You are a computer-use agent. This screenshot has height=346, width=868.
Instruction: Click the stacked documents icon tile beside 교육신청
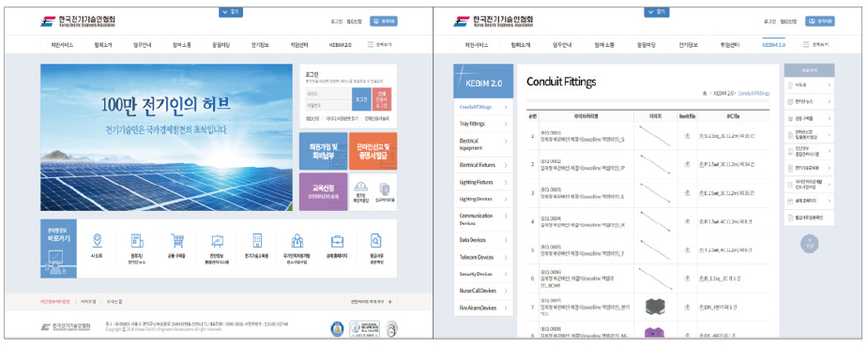(x=386, y=191)
